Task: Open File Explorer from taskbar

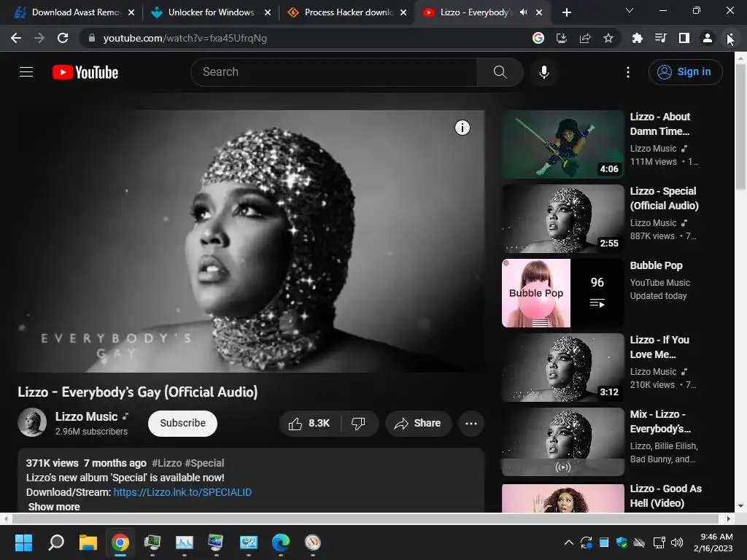Action: click(x=88, y=542)
